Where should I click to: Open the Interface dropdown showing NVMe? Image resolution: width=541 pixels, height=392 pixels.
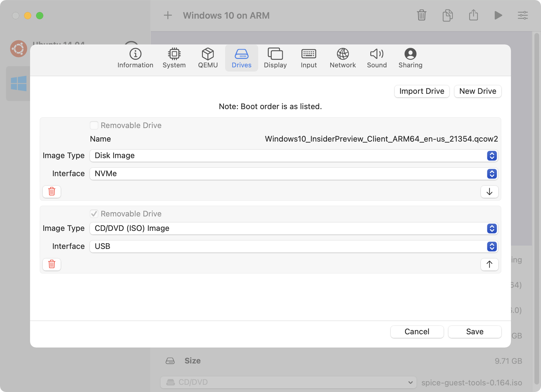492,173
